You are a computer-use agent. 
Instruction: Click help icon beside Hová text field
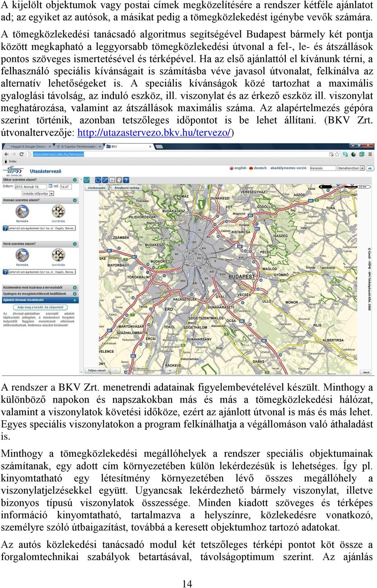pyautogui.click(x=5, y=272)
